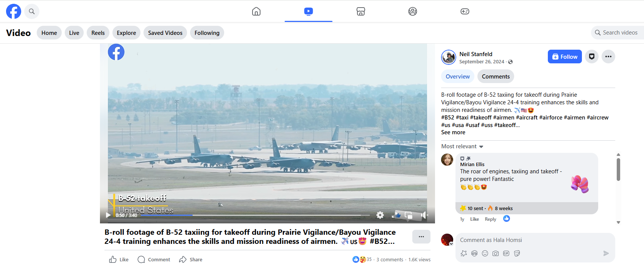Screen dimensions: 644x267
Task: Insert a GIF into the comment
Action: tap(506, 253)
